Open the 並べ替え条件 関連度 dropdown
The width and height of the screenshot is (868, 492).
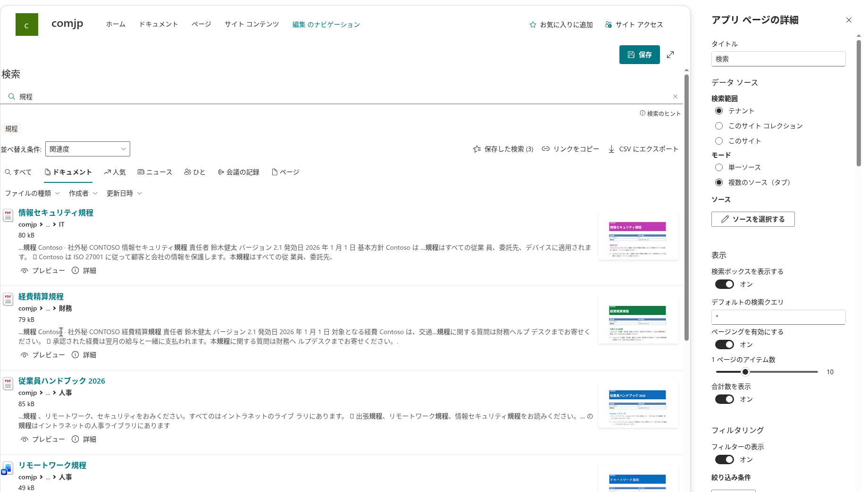point(88,149)
